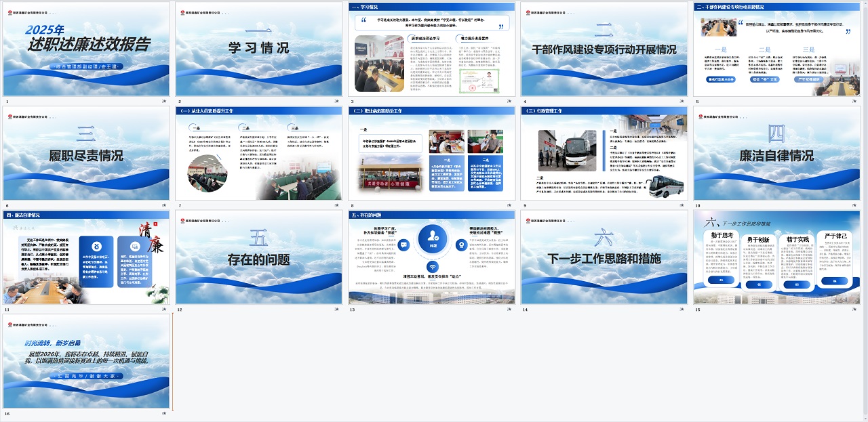Open slide 4 干部作风建设专项行动开展情况

pyautogui.click(x=605, y=49)
